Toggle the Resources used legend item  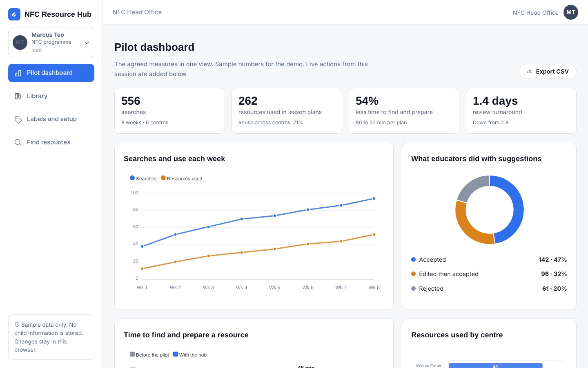(182, 178)
